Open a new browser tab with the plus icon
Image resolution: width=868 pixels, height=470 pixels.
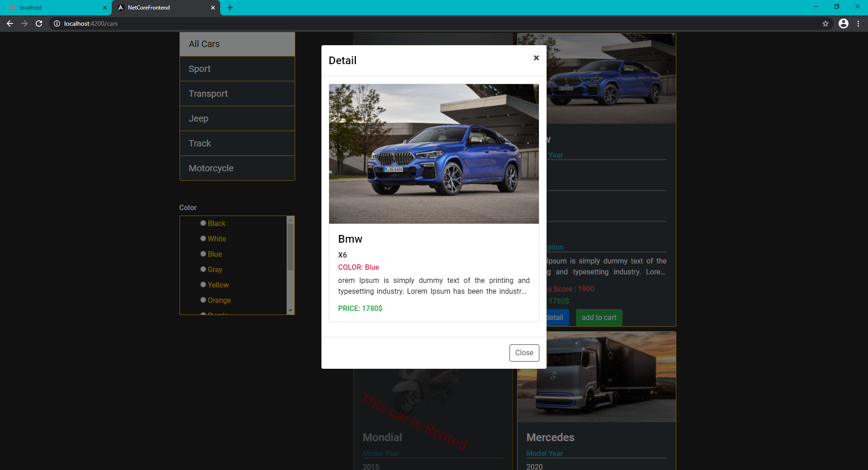pyautogui.click(x=230, y=8)
